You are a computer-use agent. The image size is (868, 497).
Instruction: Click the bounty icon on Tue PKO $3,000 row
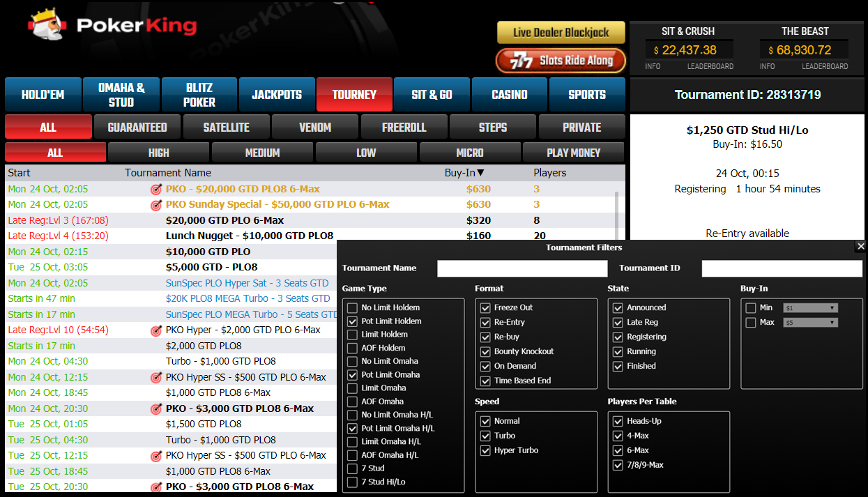click(x=156, y=487)
